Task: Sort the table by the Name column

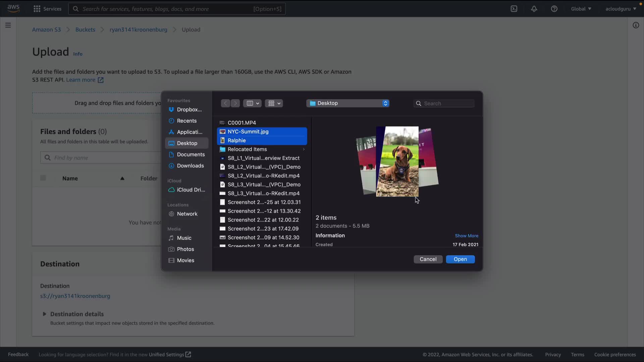Action: [x=70, y=178]
